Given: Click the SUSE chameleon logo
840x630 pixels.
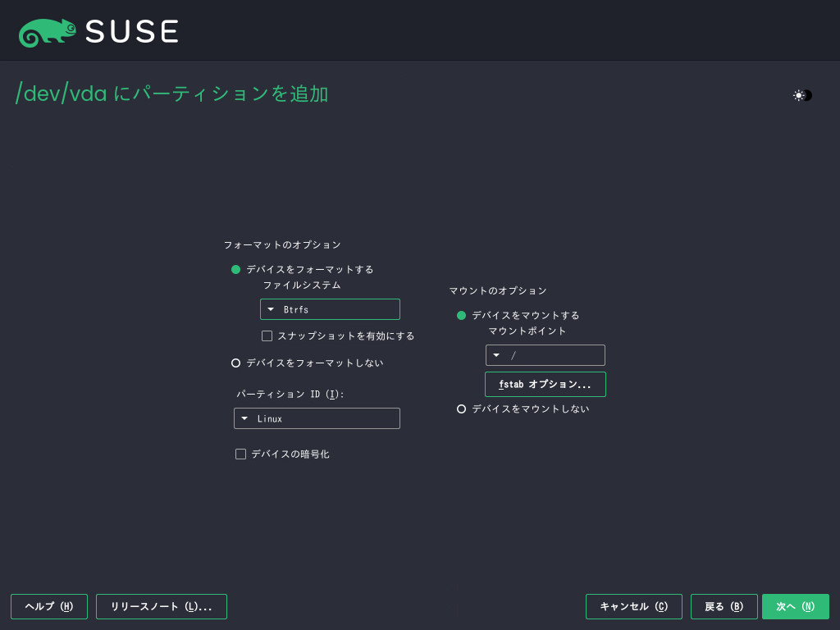Looking at the screenshot, I should [x=47, y=32].
